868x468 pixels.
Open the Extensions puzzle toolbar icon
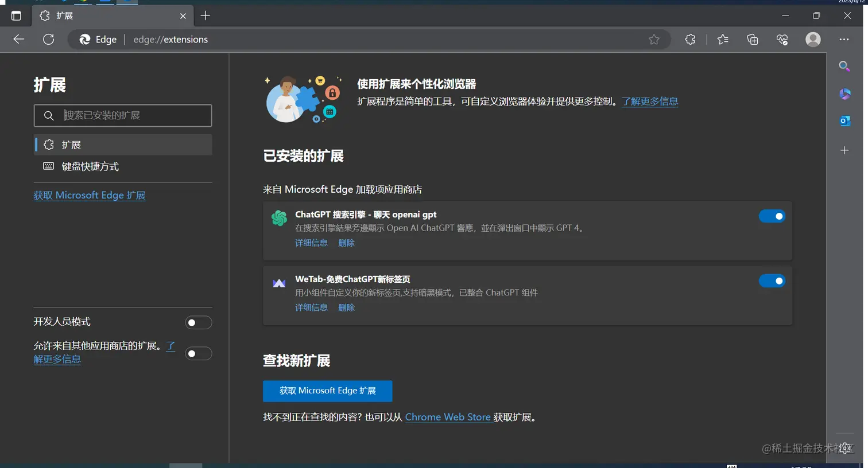690,39
